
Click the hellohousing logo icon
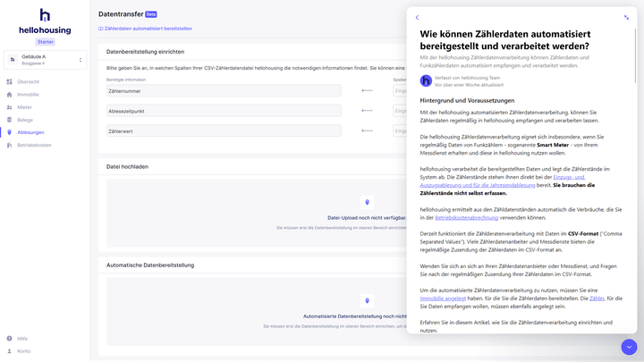pos(45,15)
